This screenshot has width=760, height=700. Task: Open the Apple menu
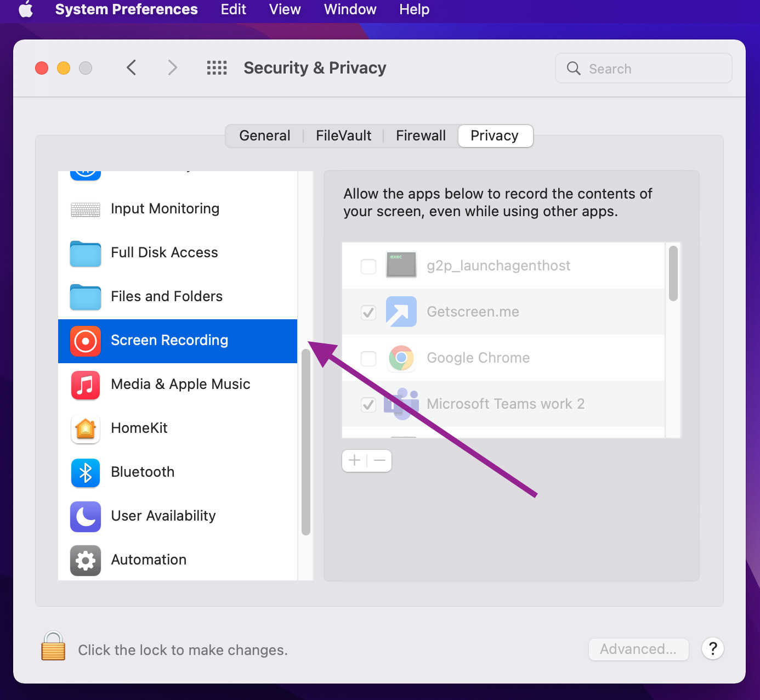[x=26, y=9]
